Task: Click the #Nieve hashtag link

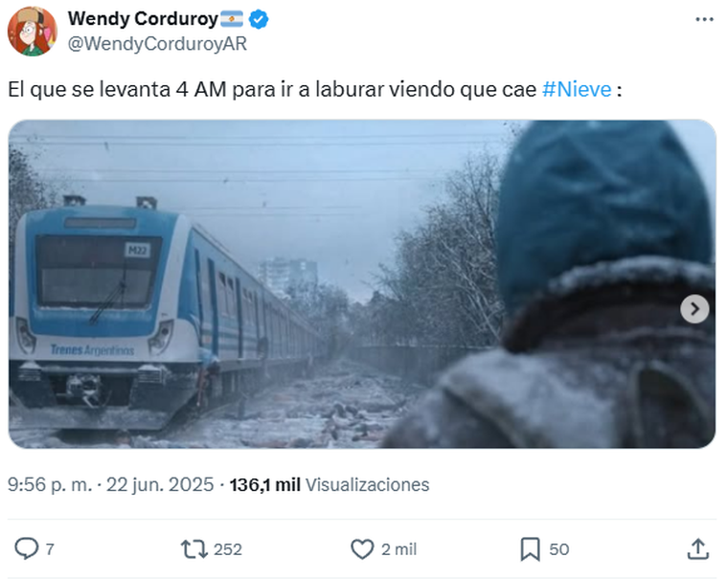Action: tap(577, 89)
